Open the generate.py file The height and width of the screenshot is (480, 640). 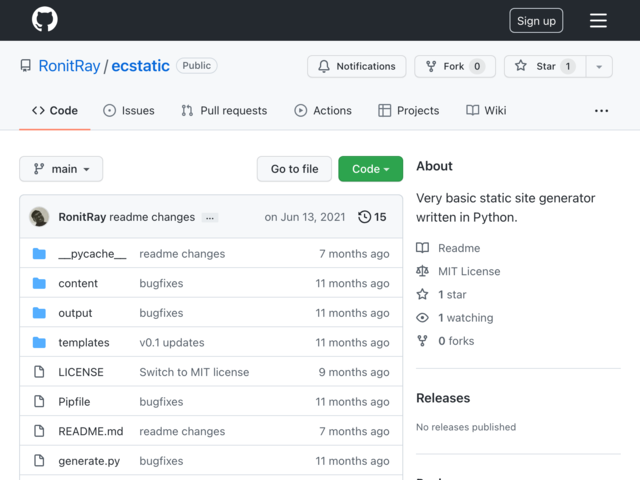89,461
